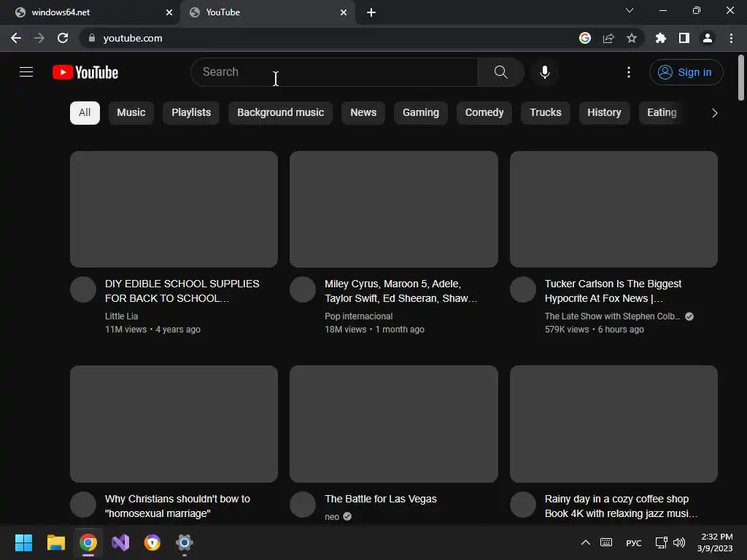The height and width of the screenshot is (560, 747).
Task: Filter by Trucks chip
Action: tap(546, 113)
